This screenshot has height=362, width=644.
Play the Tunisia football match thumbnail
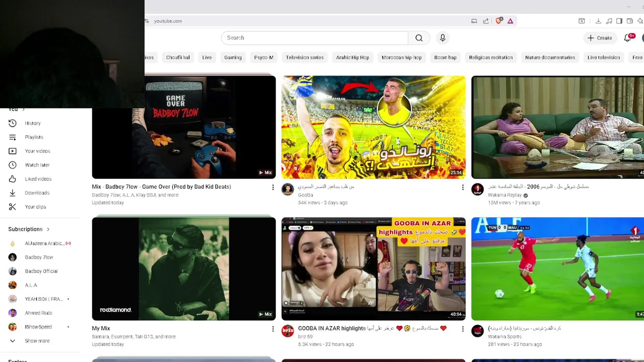[557, 269]
